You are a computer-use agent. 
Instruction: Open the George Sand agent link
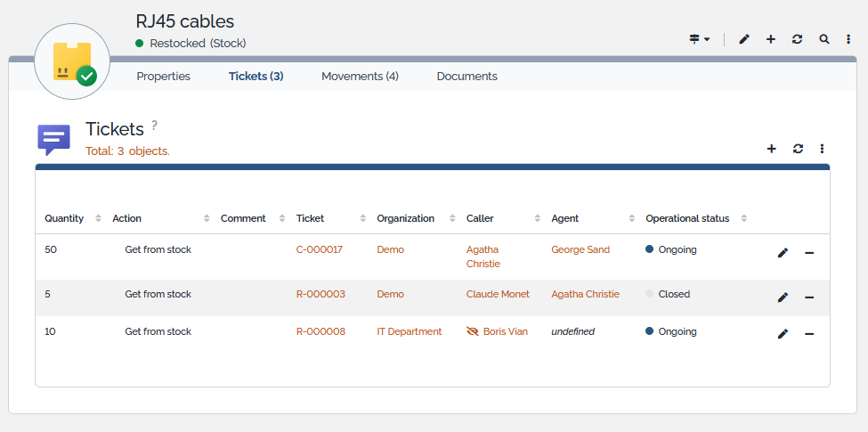point(580,249)
